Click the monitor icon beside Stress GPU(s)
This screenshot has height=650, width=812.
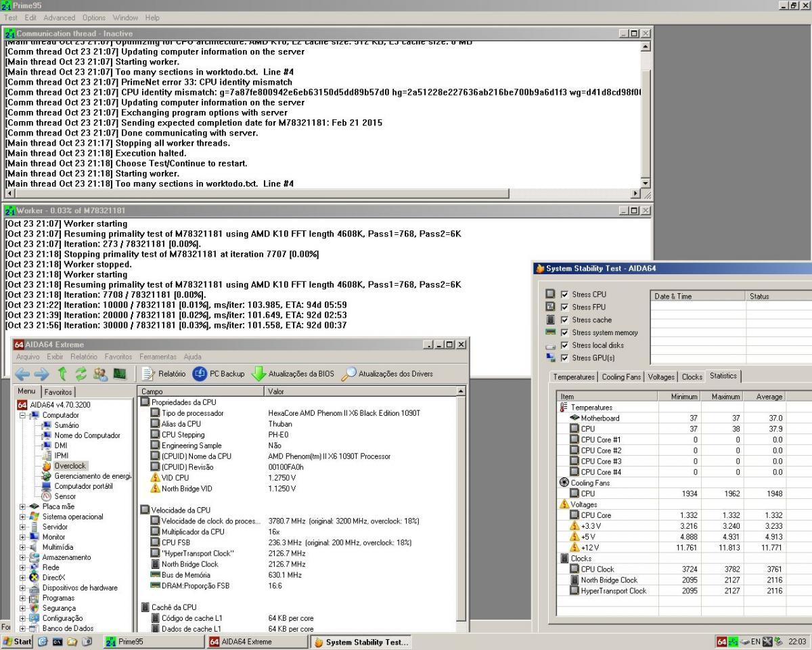click(x=551, y=357)
